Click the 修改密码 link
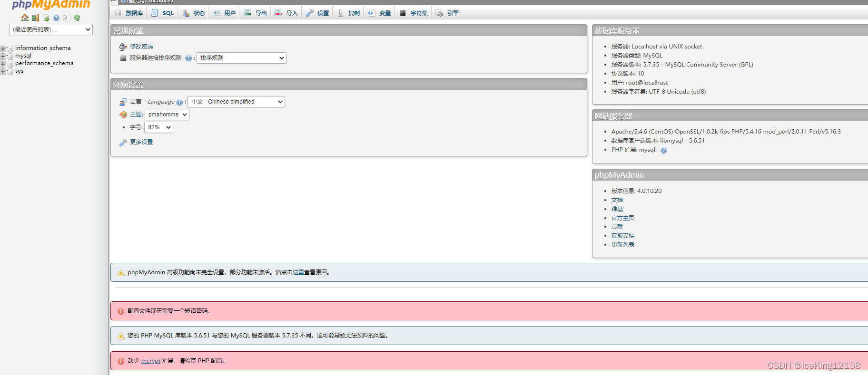Screen dimensions: 868x375 coord(141,47)
